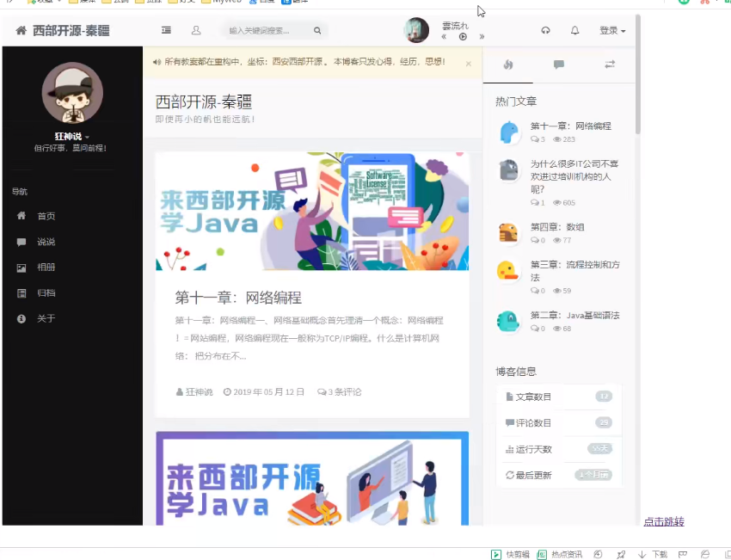Click the post date 2019 年 05 月 12 日
The image size is (731, 560).
click(x=264, y=391)
